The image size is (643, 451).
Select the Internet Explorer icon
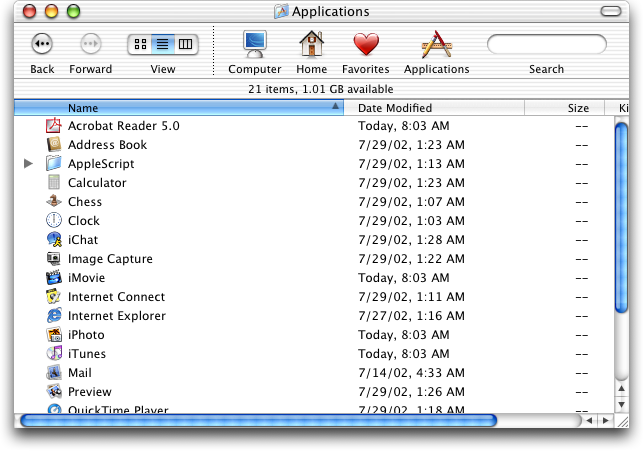click(55, 316)
